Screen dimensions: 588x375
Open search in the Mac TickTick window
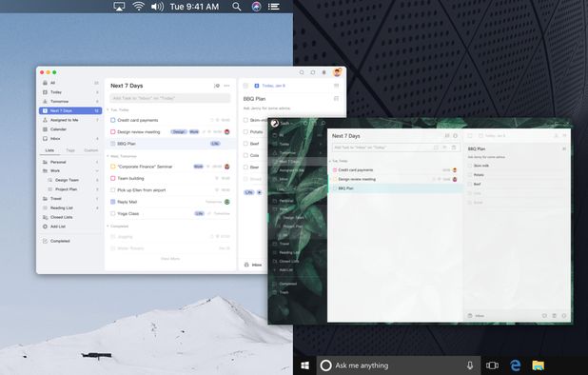302,72
